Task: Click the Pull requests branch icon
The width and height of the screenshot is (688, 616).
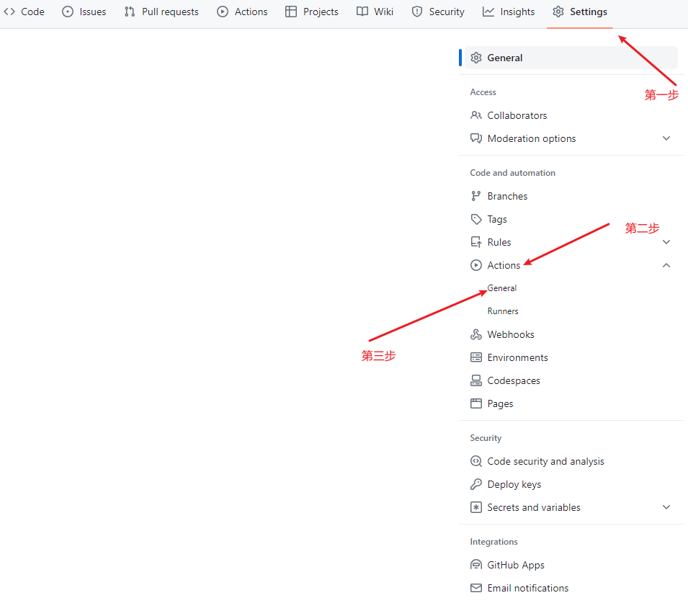Action: coord(130,12)
